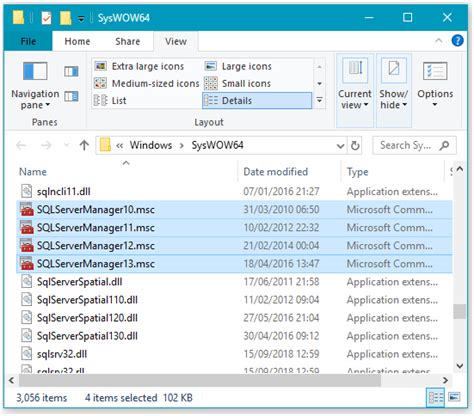The height and width of the screenshot is (416, 474).
Task: Choose the Details layout
Action: 257,100
